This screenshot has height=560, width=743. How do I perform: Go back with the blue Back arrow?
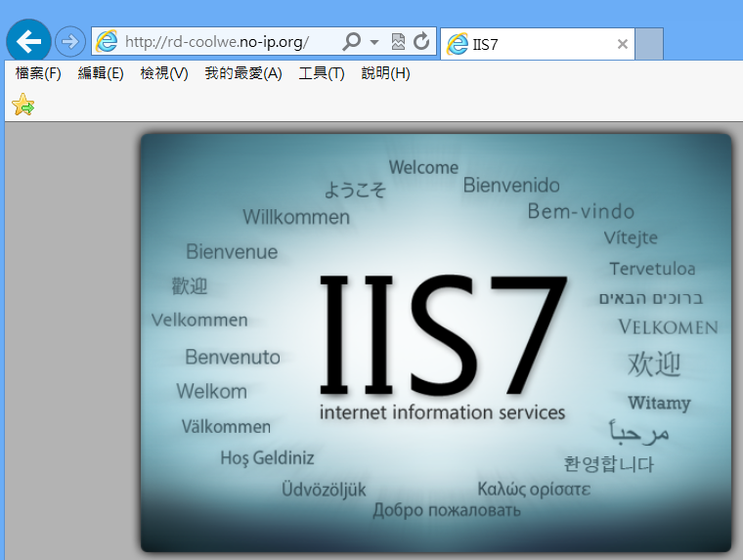[28, 41]
